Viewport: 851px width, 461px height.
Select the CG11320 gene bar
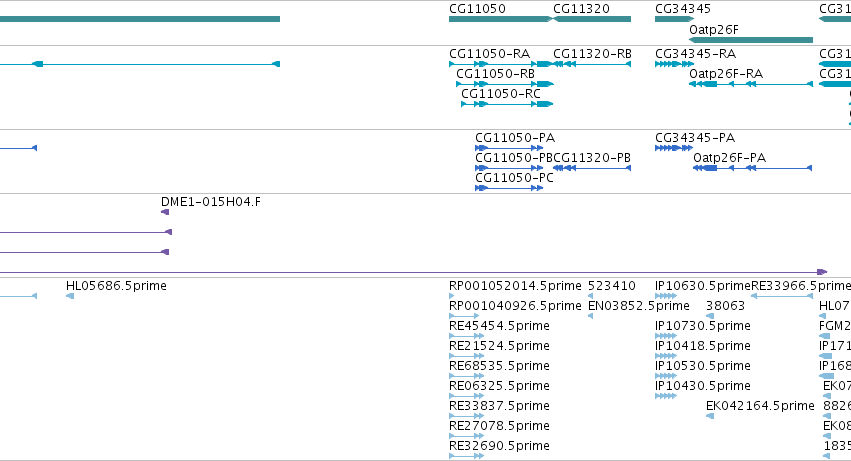coord(592,19)
